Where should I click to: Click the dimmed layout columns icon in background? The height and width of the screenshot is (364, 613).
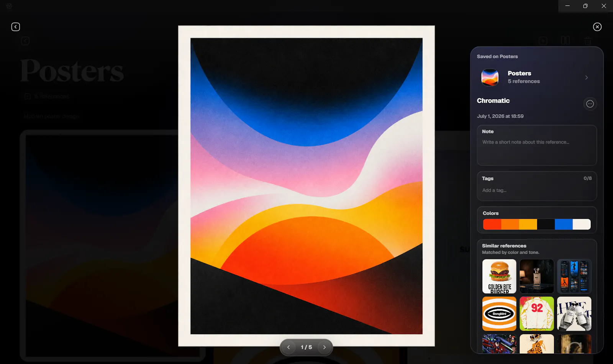click(565, 41)
